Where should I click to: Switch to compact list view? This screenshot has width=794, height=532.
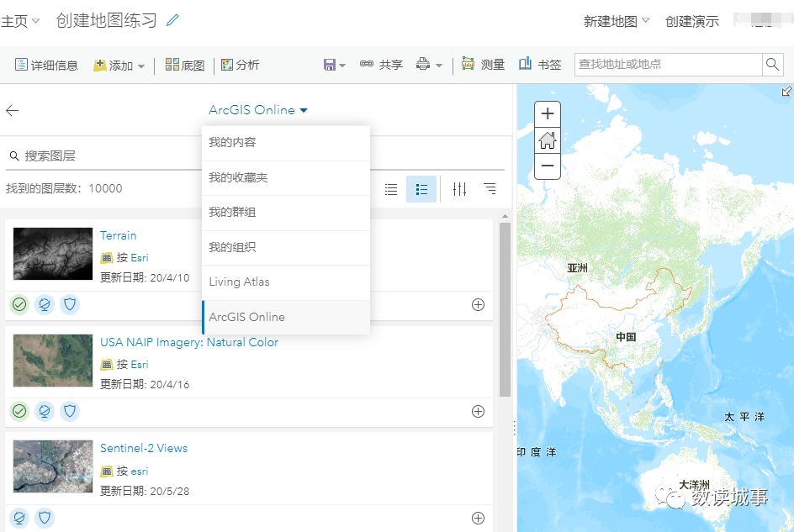click(x=391, y=189)
